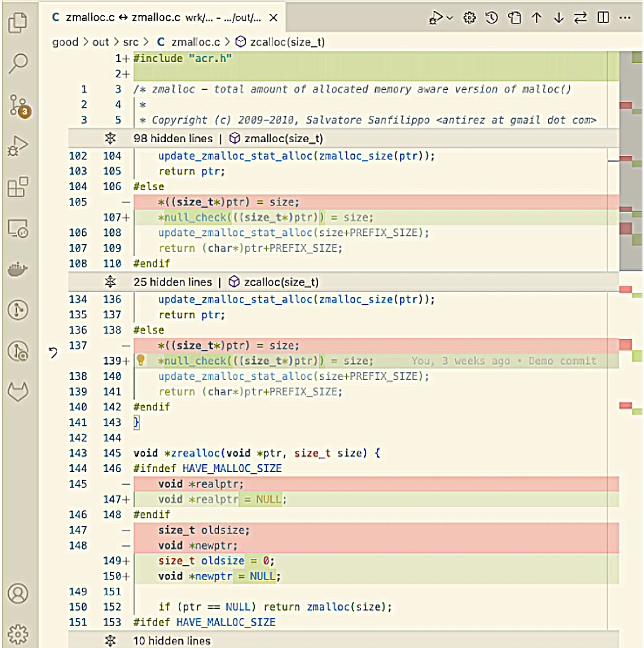The width and height of the screenshot is (644, 648).
Task: Open the Extensions view
Action: (x=18, y=187)
